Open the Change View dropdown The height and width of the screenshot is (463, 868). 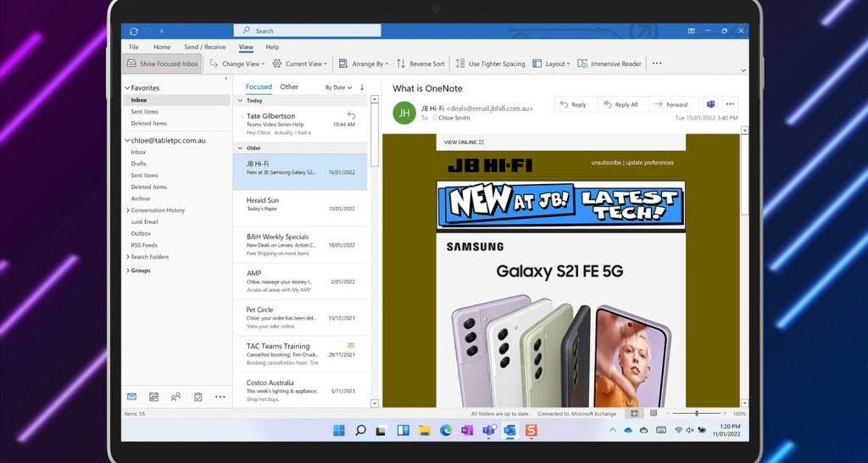(237, 64)
